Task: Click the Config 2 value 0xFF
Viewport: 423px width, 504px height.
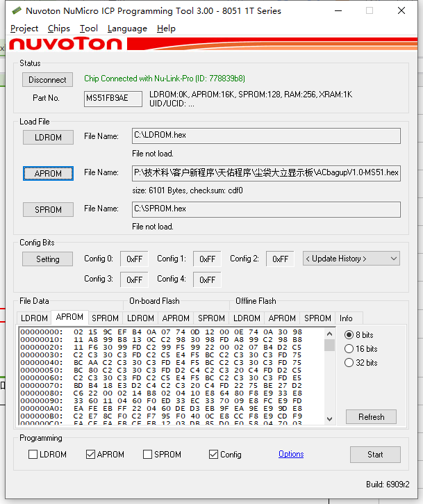Action: [280, 259]
